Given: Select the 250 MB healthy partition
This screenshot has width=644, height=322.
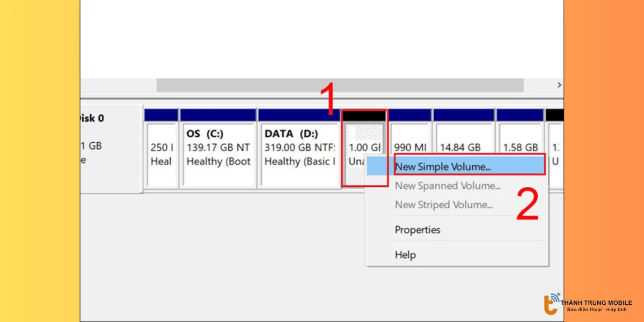Looking at the screenshot, I should (161, 153).
